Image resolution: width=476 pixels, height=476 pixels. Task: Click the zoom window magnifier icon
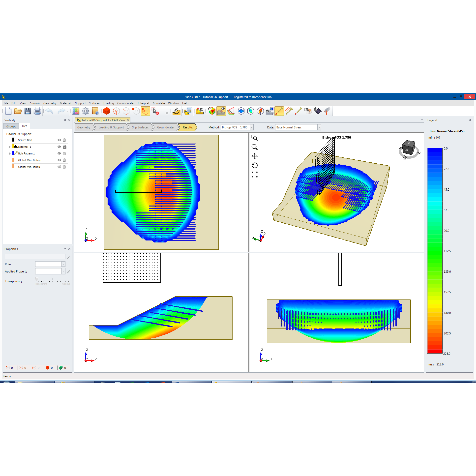[x=255, y=138]
